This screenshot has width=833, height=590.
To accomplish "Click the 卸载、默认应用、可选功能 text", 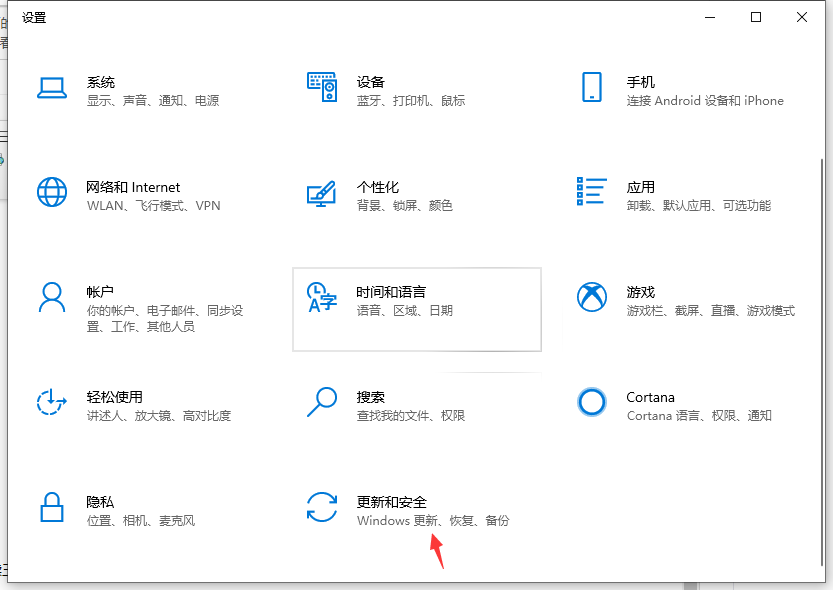I will point(697,206).
